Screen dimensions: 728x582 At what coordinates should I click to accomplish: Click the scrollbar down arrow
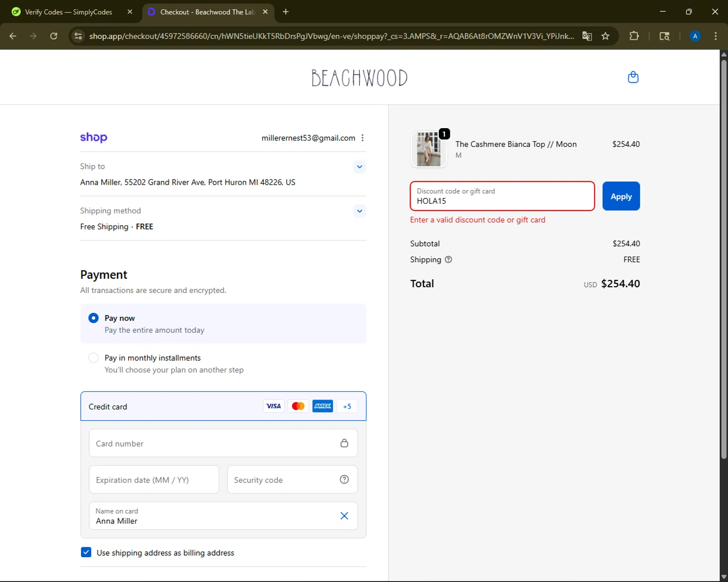pyautogui.click(x=724, y=577)
